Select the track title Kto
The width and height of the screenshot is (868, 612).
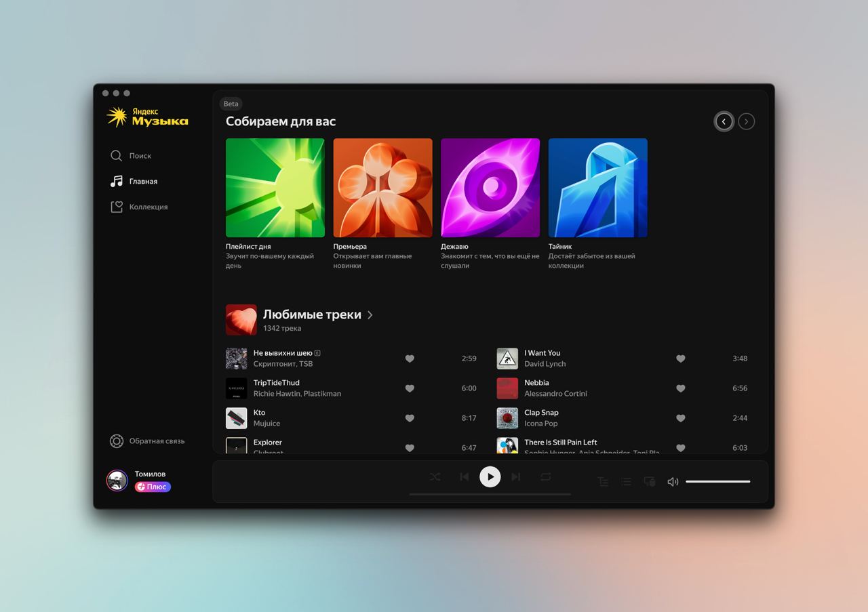260,413
